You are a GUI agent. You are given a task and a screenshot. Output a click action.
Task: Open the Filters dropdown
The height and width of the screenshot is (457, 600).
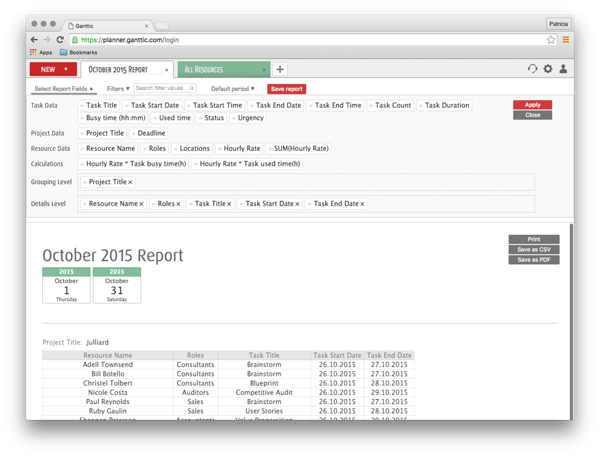(x=118, y=89)
